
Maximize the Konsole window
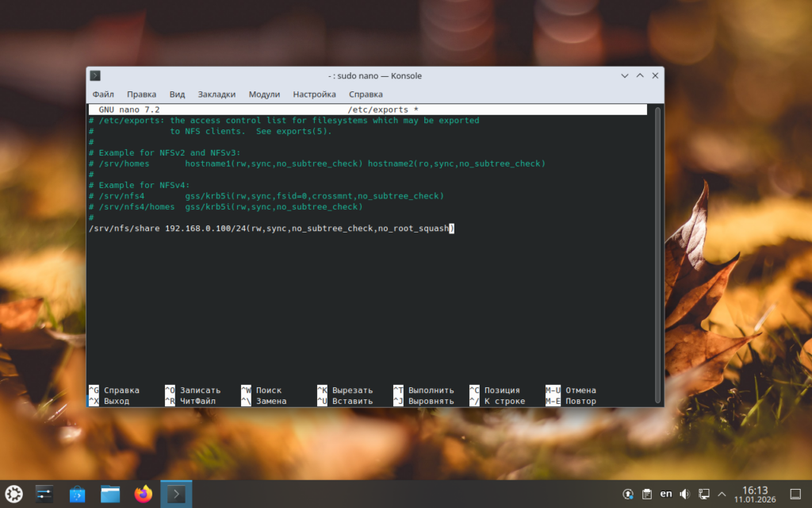(640, 75)
